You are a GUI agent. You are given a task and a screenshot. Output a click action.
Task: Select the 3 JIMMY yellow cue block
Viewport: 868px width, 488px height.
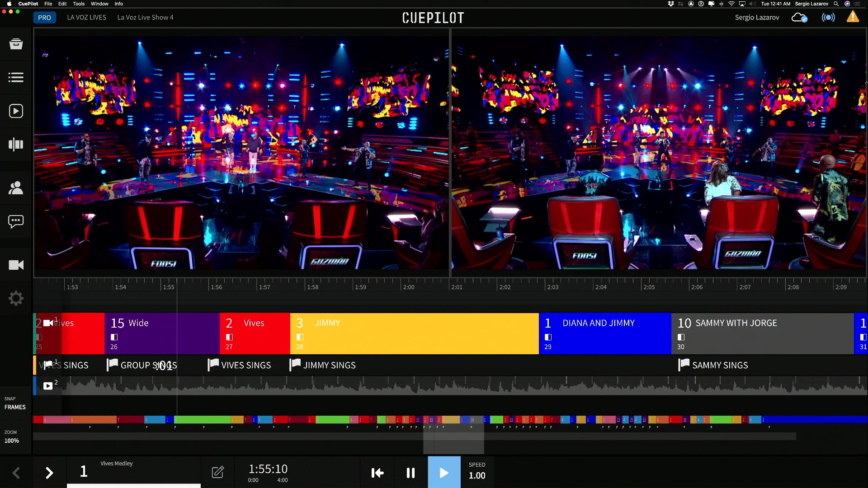click(415, 333)
